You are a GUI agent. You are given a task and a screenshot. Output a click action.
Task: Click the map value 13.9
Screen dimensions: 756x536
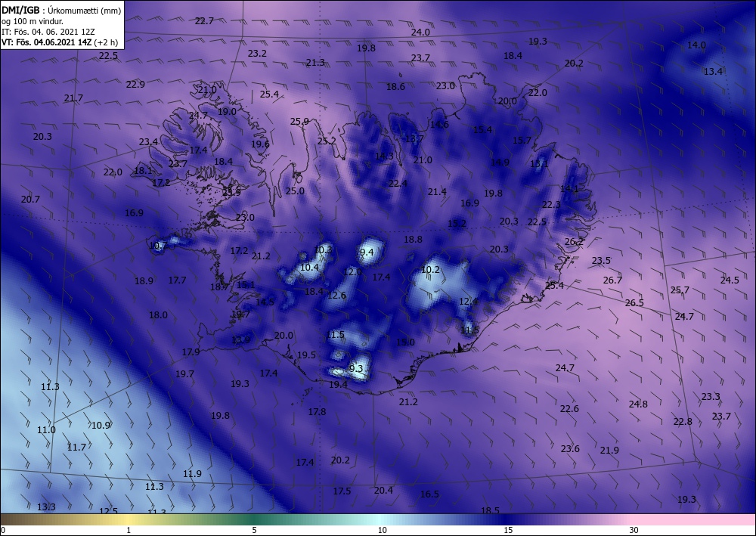tap(240, 340)
